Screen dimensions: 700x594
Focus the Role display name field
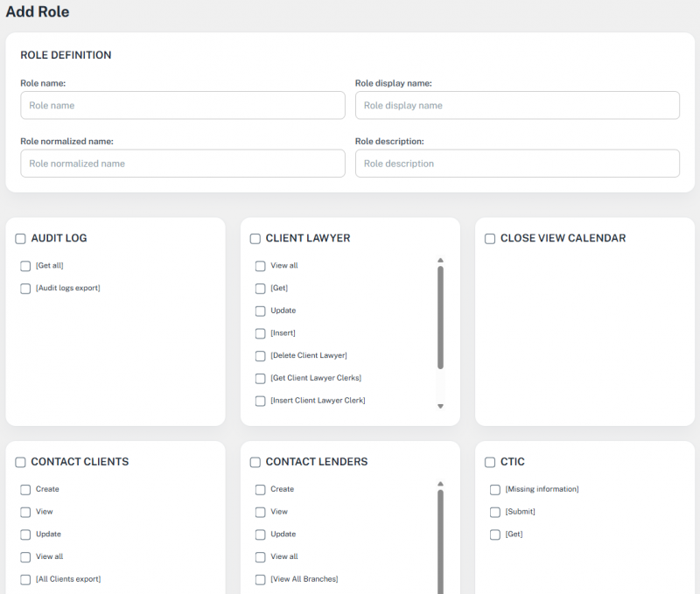point(516,105)
